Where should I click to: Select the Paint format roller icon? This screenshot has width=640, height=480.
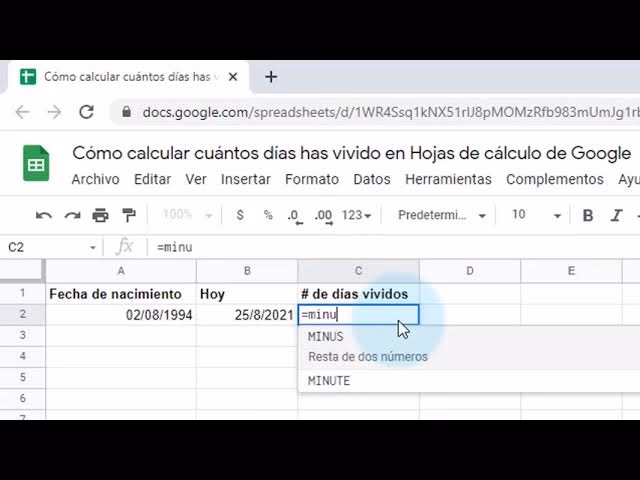(129, 215)
